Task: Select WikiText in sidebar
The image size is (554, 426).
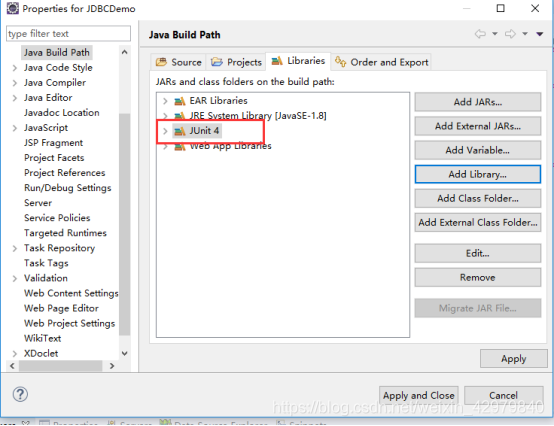Action: [x=42, y=338]
